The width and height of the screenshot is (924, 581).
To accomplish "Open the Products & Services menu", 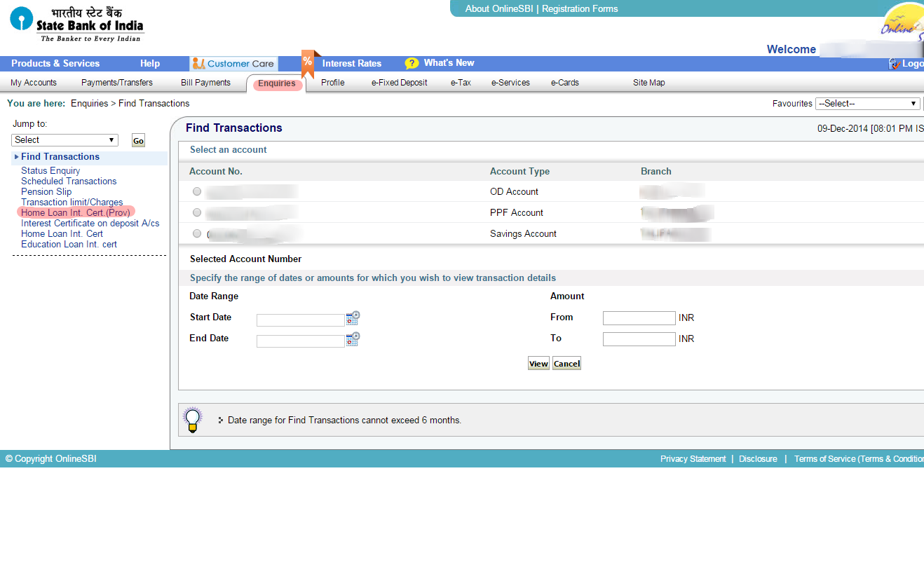I will click(55, 63).
